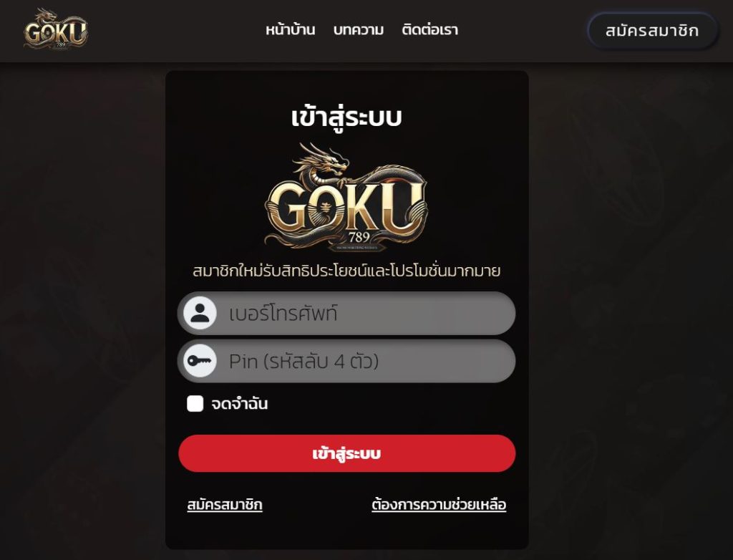Screen dimensions: 733x560
Task: Focus the เบอร์โทรศัพท์ phone number field
Action: [346, 313]
